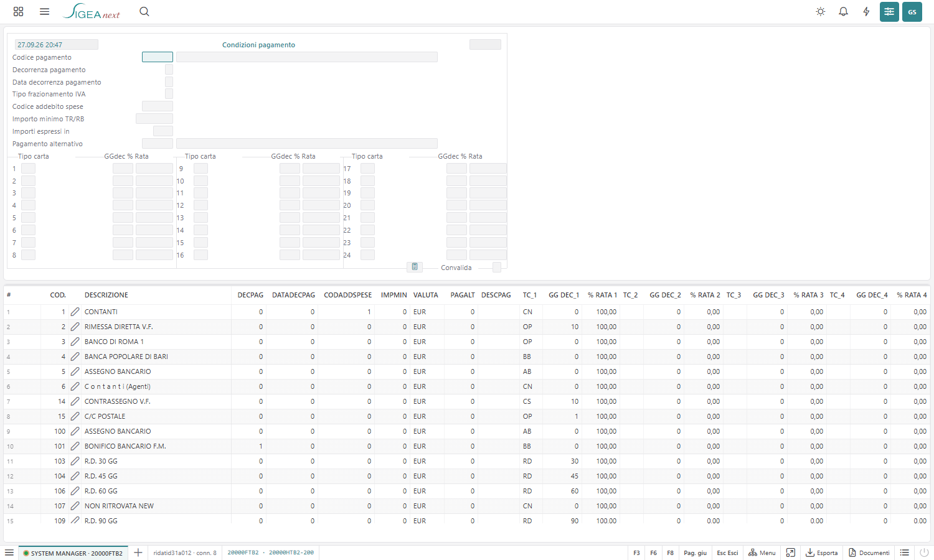Edit the C/C POSTALE row pencil icon
Viewport: 934px width, 560px height.
pos(75,416)
